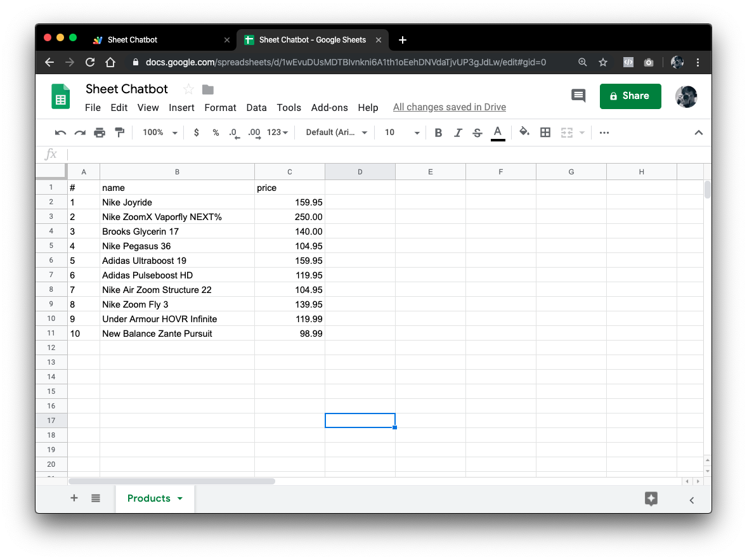Screen dimensions: 747x560
Task: Expand the merge cells options arrow
Action: [581, 133]
